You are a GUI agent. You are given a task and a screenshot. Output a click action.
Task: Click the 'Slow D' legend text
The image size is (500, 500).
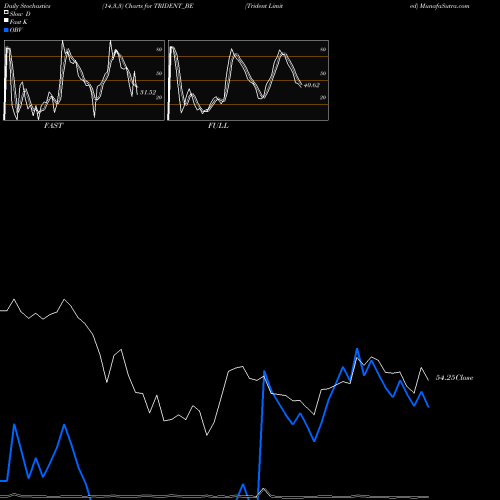pos(20,14)
